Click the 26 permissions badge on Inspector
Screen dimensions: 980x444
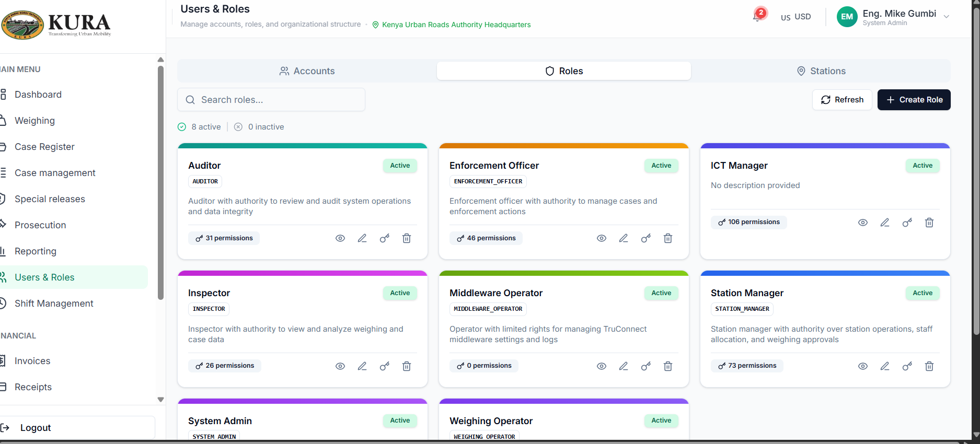tap(225, 366)
